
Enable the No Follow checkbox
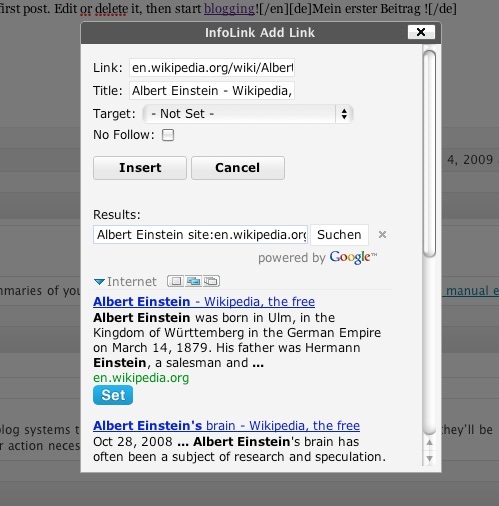(x=168, y=135)
